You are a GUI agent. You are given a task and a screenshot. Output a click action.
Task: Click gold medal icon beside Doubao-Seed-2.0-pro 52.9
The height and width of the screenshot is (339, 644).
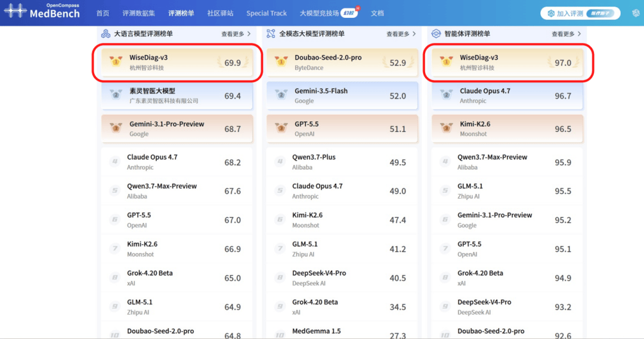(281, 61)
